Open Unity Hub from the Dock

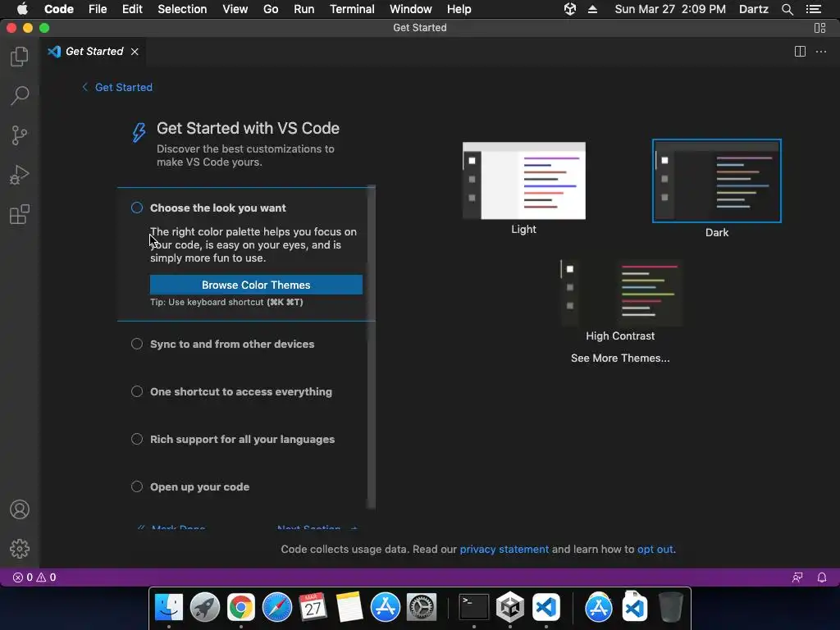tap(510, 607)
